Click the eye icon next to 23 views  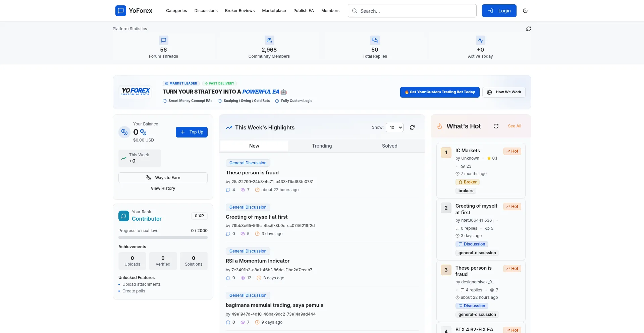463,166
